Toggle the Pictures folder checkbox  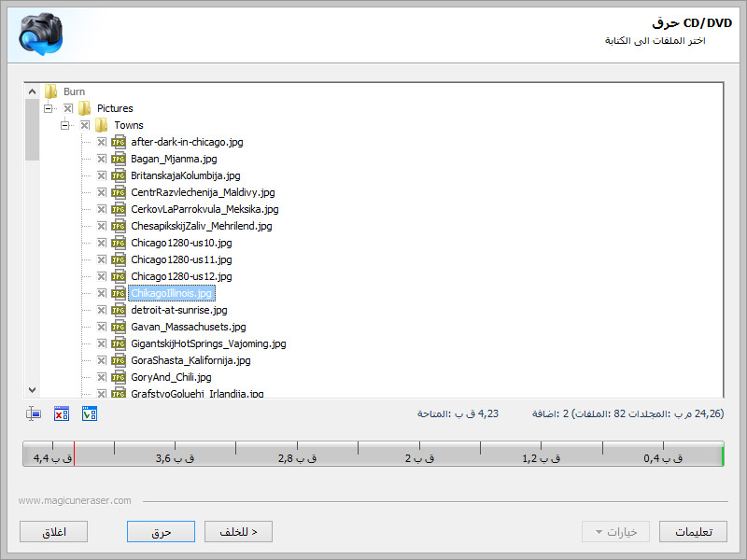click(x=68, y=108)
